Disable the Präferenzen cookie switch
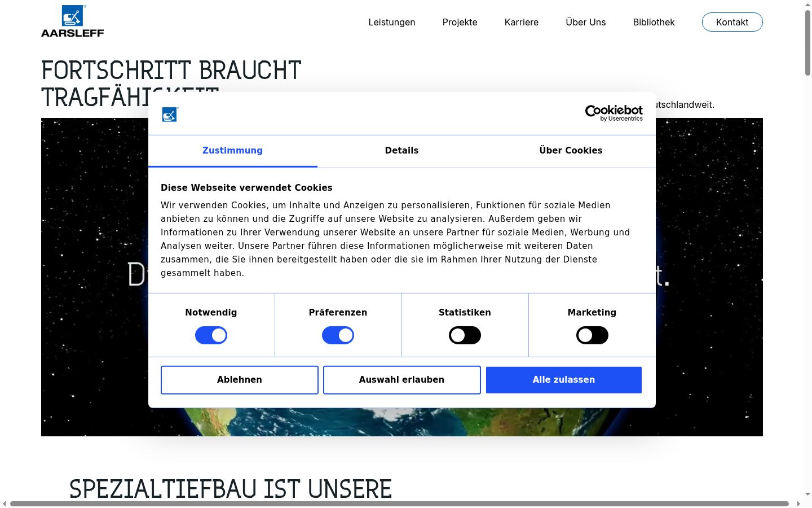This screenshot has height=508, width=812. (338, 335)
